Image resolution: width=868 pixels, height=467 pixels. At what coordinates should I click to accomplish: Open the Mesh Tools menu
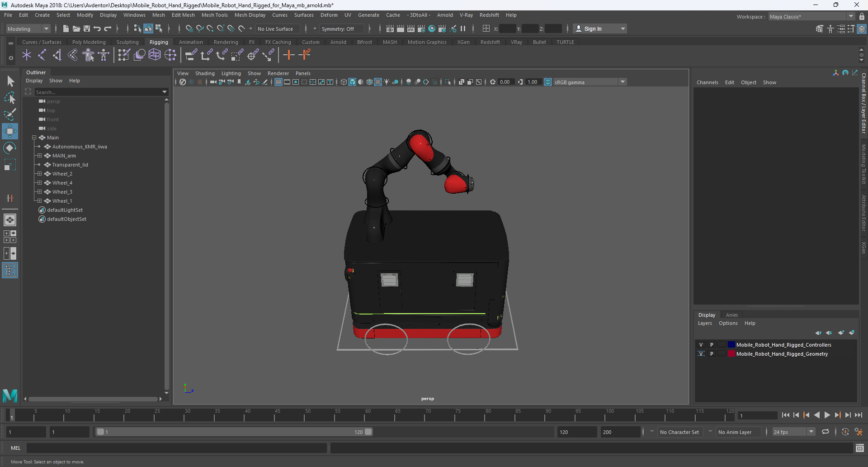(214, 15)
